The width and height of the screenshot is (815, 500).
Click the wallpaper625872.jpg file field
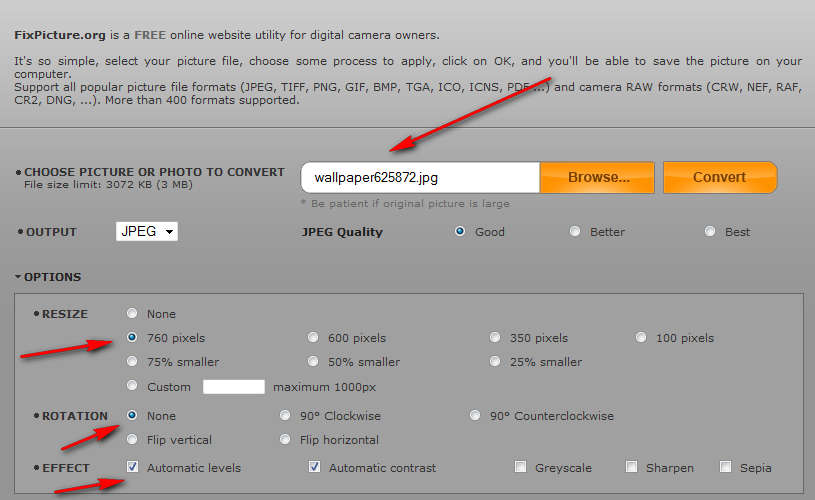(420, 177)
